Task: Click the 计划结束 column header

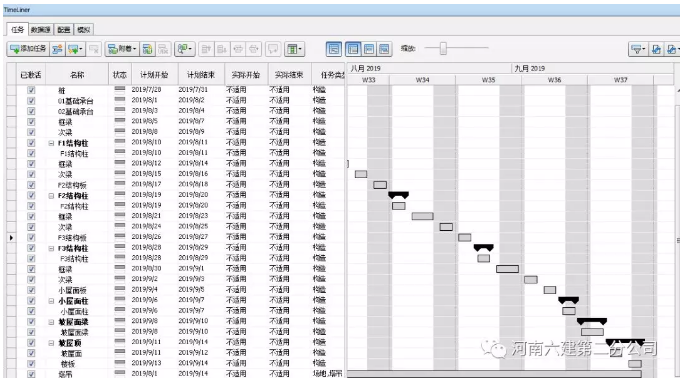Action: (x=201, y=75)
